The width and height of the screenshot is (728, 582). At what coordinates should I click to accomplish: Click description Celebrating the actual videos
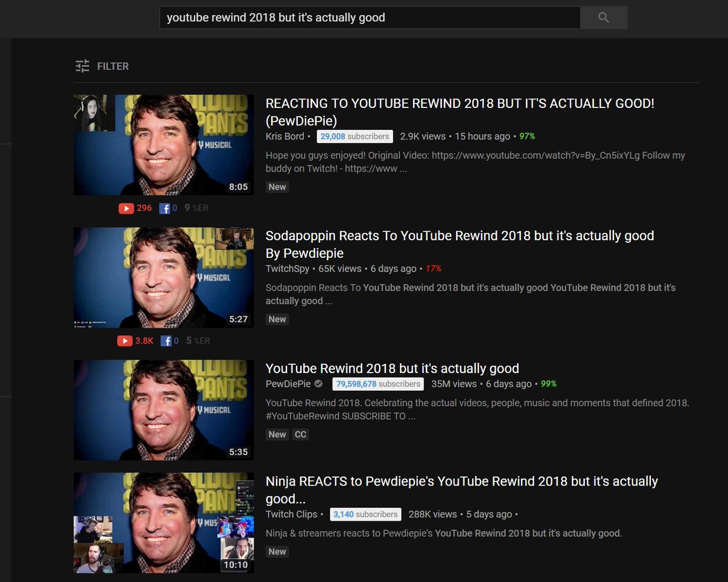[x=477, y=410]
